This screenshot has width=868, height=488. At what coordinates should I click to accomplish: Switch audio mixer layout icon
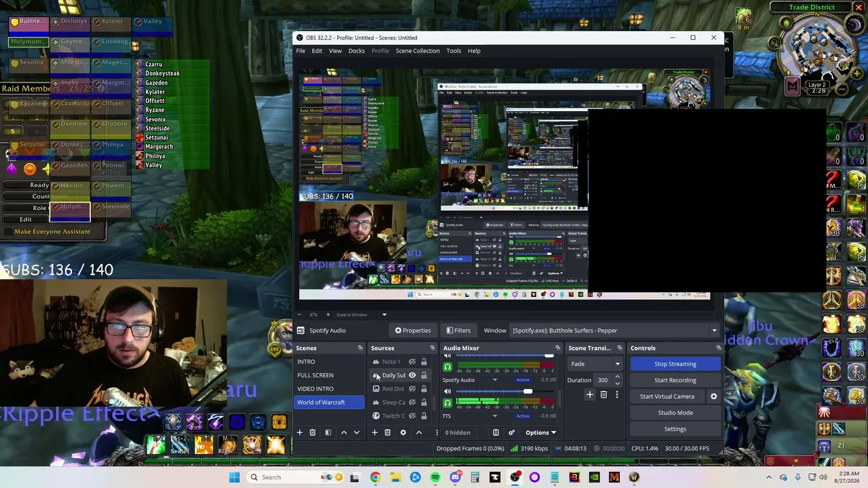pos(496,432)
